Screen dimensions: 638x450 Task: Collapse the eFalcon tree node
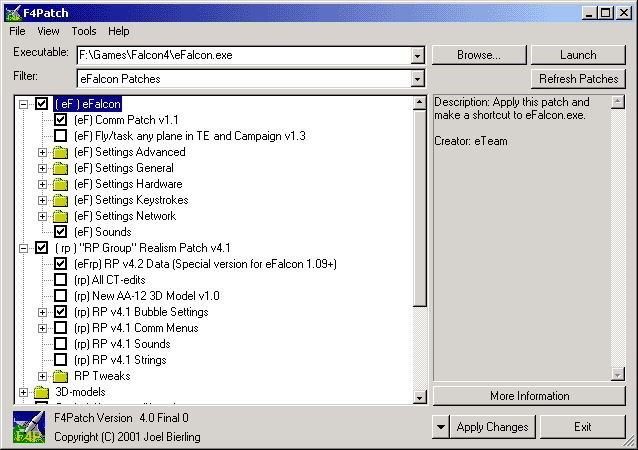tap(23, 104)
